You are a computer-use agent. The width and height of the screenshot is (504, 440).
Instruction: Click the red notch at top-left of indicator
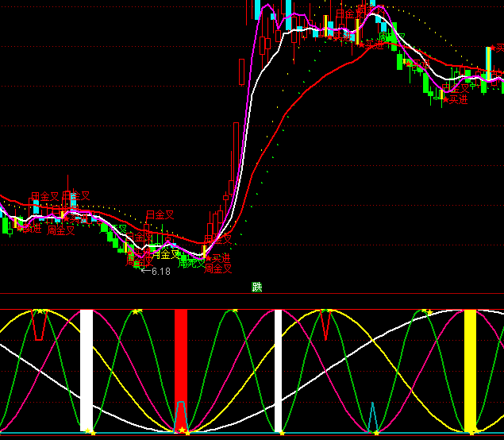point(38,326)
